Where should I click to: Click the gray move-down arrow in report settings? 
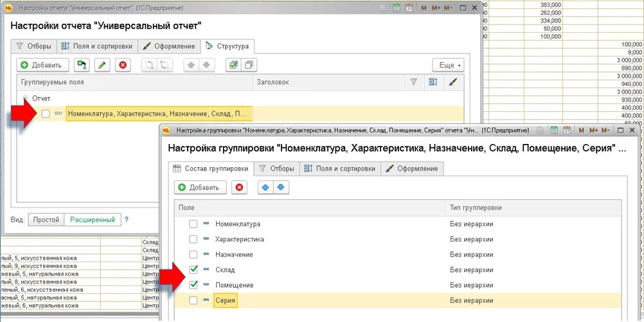[x=207, y=65]
